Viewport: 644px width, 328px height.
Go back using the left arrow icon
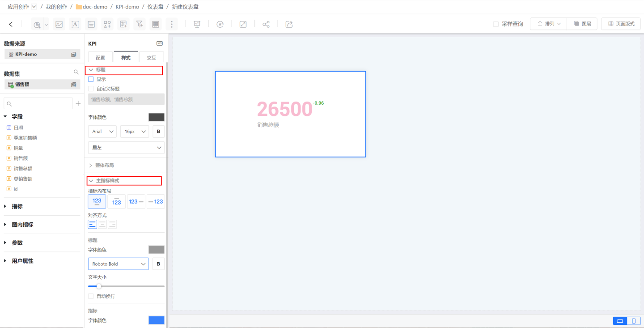[x=11, y=24]
